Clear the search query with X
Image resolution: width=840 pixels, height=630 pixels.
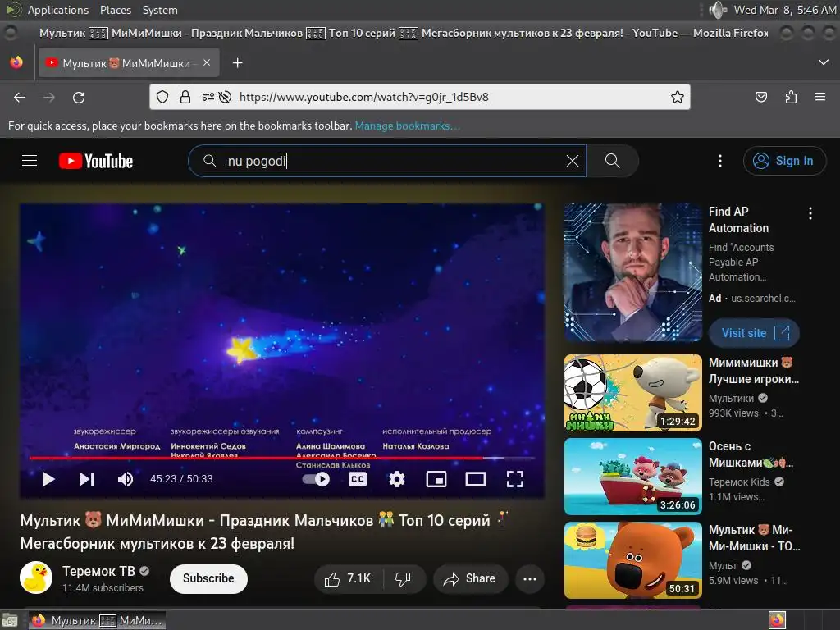pos(572,161)
